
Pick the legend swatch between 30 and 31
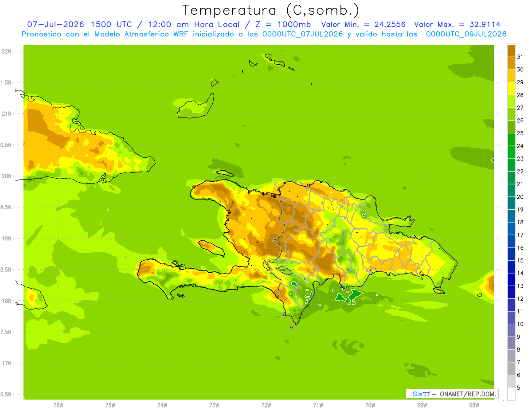[x=511, y=63]
